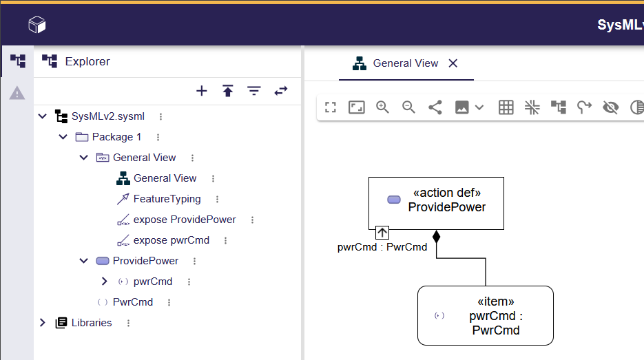
Task: Select the ProvidePower action def node
Action: coord(436,202)
